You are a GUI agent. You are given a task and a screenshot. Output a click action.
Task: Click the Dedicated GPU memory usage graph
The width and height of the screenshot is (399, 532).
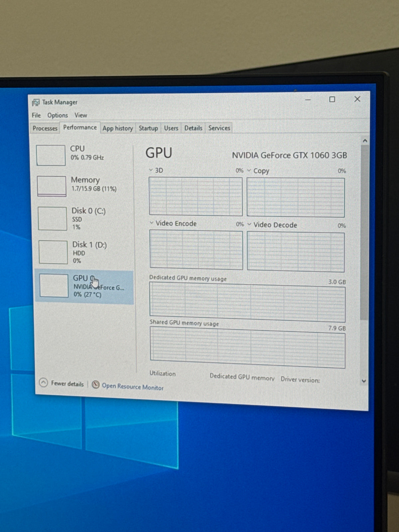point(247,302)
